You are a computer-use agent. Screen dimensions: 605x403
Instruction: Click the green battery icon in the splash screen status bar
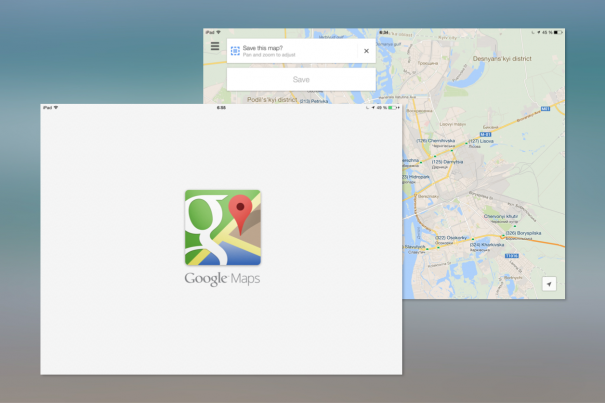[x=393, y=108]
